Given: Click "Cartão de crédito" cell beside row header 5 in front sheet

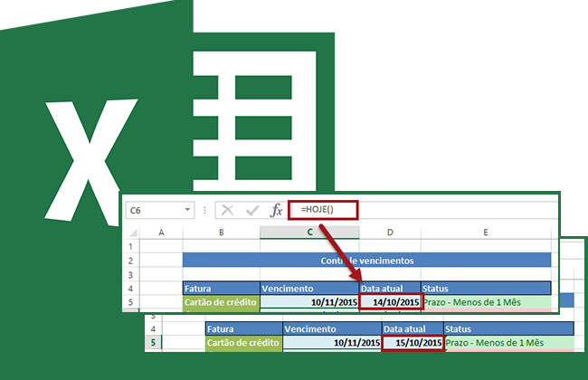Looking at the screenshot, I should pos(222,302).
